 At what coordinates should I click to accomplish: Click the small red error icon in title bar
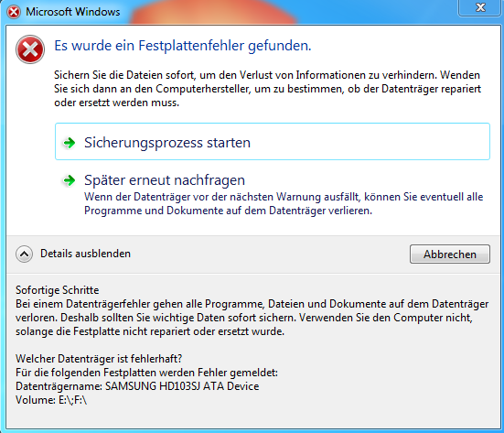click(x=14, y=12)
